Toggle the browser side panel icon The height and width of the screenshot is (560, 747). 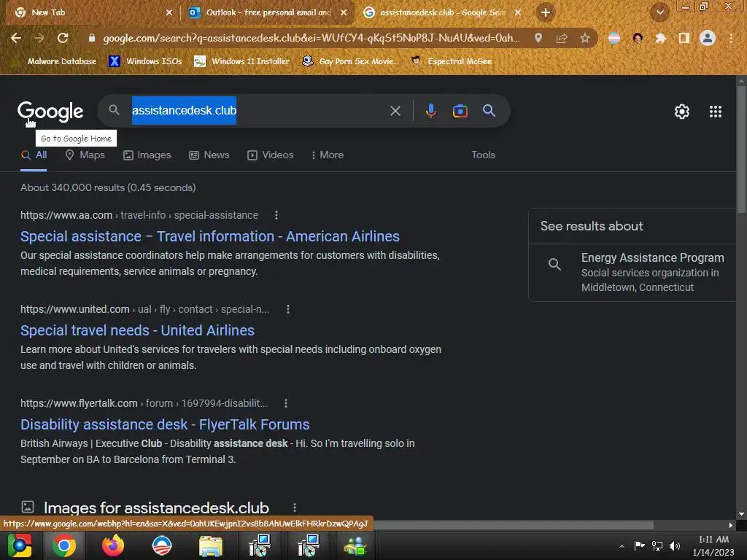(684, 38)
